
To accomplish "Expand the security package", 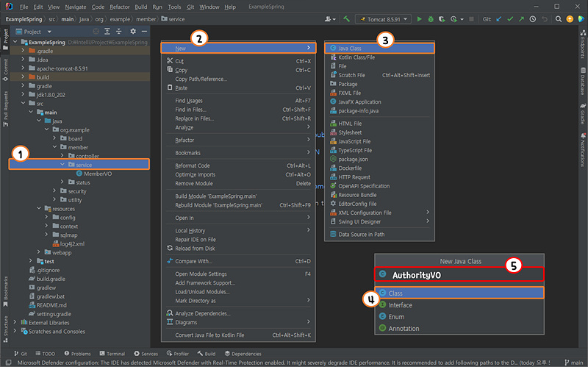I will pyautogui.click(x=54, y=191).
